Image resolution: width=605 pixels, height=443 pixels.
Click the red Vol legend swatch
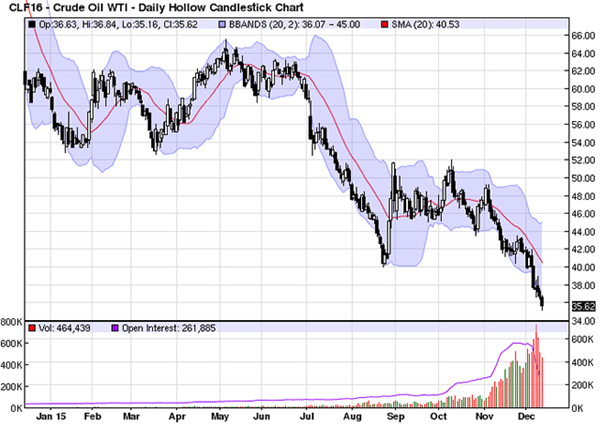pos(33,328)
